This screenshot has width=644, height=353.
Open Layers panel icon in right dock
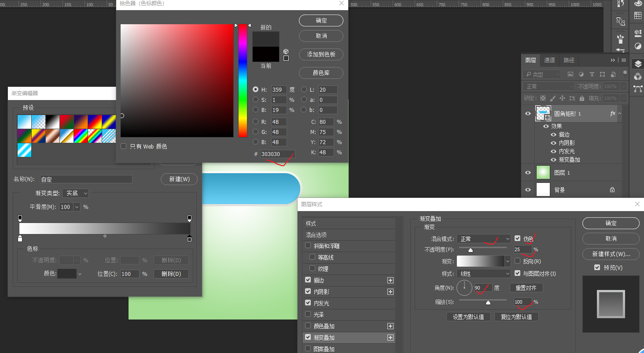tap(638, 64)
